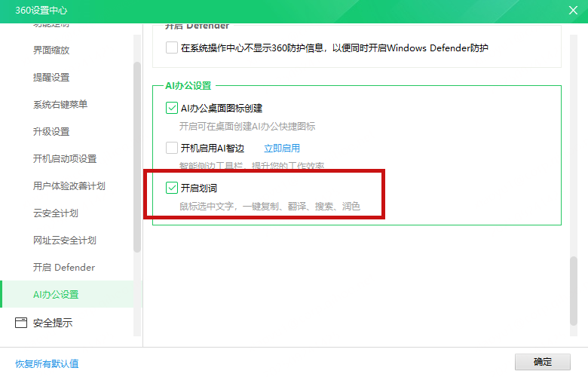
Task: Click the sidebar vertical scrollbar
Action: coord(137,157)
